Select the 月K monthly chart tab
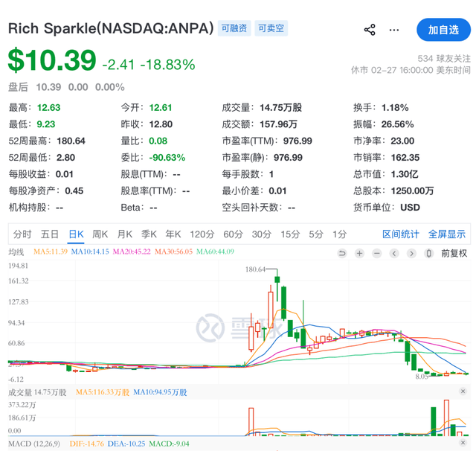The width and height of the screenshot is (476, 451). pos(125,234)
